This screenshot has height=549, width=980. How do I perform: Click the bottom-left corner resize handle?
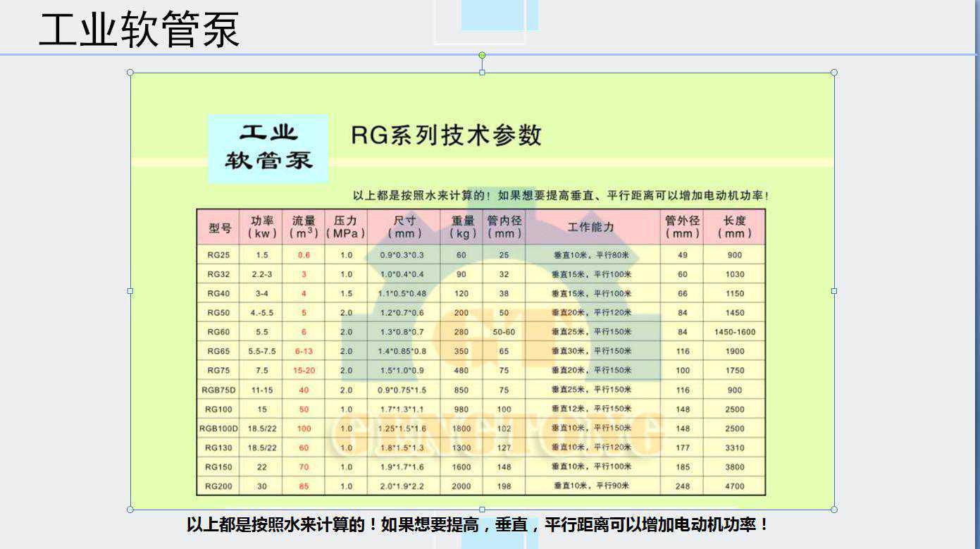click(130, 509)
